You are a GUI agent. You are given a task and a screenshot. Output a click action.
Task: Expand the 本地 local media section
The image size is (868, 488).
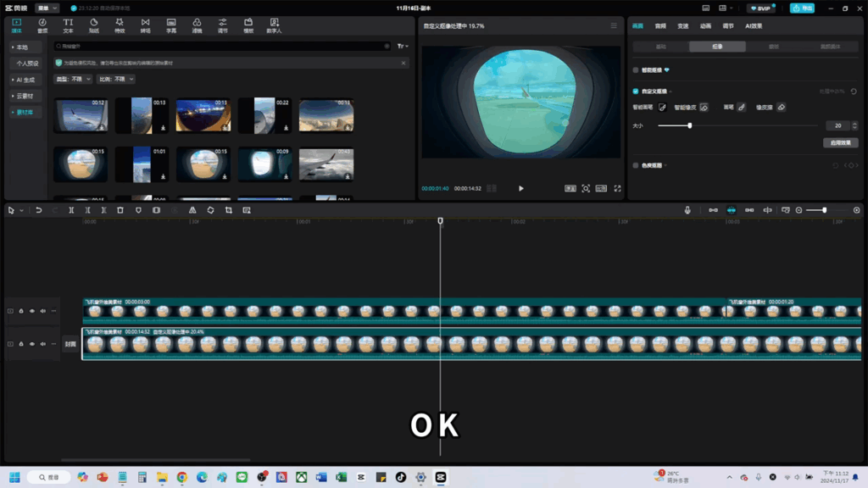(25, 47)
